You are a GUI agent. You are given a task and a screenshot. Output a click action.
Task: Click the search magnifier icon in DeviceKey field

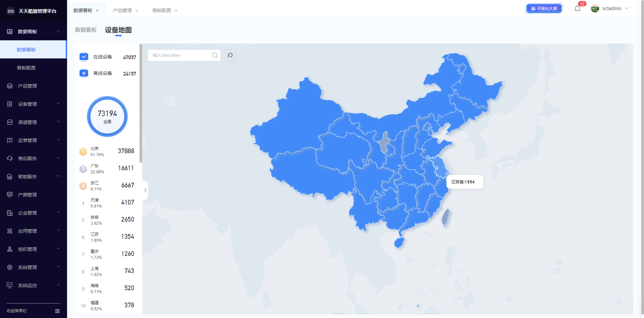(215, 55)
